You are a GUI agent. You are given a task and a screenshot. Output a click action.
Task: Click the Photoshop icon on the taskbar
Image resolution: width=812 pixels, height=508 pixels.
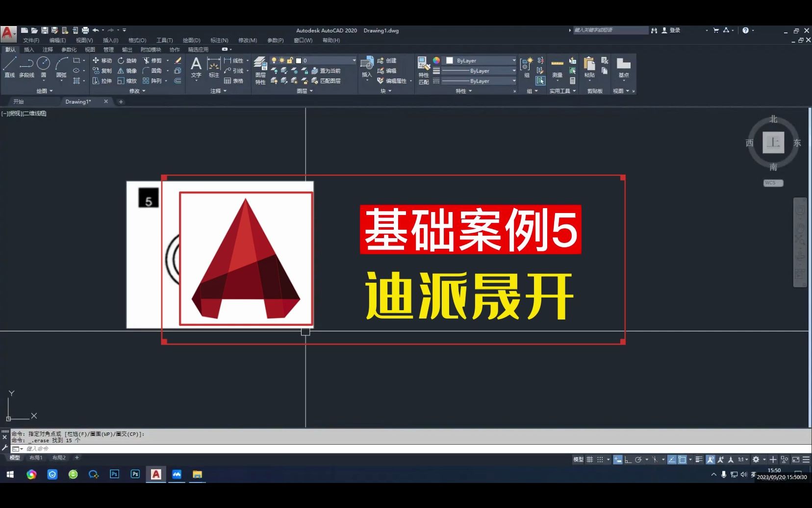click(x=114, y=474)
